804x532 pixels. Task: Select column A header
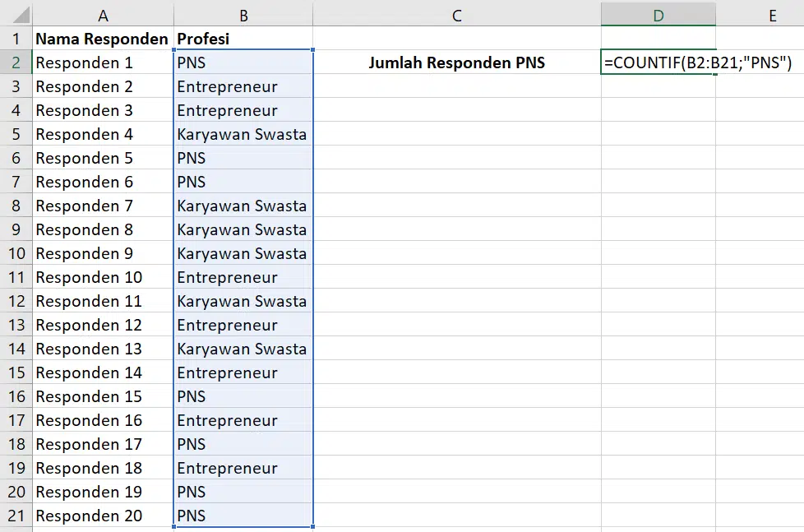(x=103, y=15)
